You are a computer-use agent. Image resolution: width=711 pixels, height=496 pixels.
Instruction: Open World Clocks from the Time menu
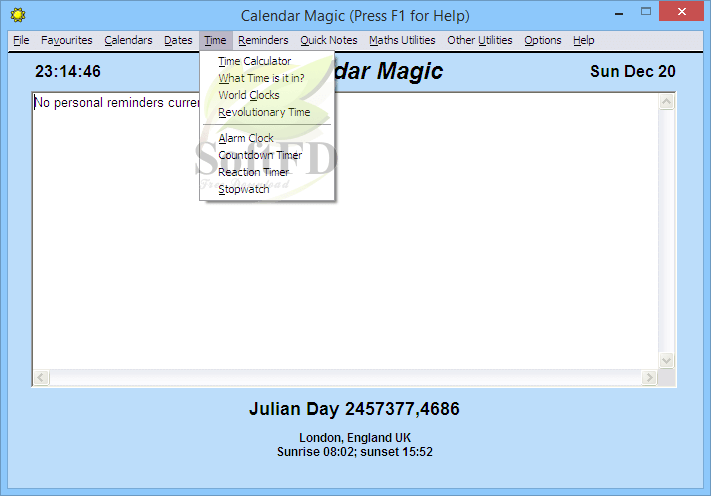[x=267, y=95]
